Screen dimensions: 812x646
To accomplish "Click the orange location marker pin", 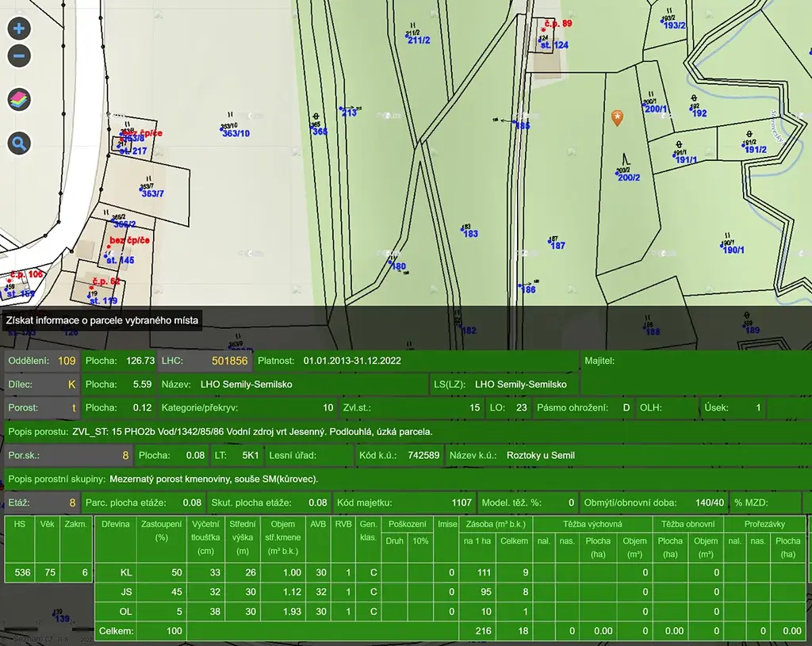I will (617, 118).
